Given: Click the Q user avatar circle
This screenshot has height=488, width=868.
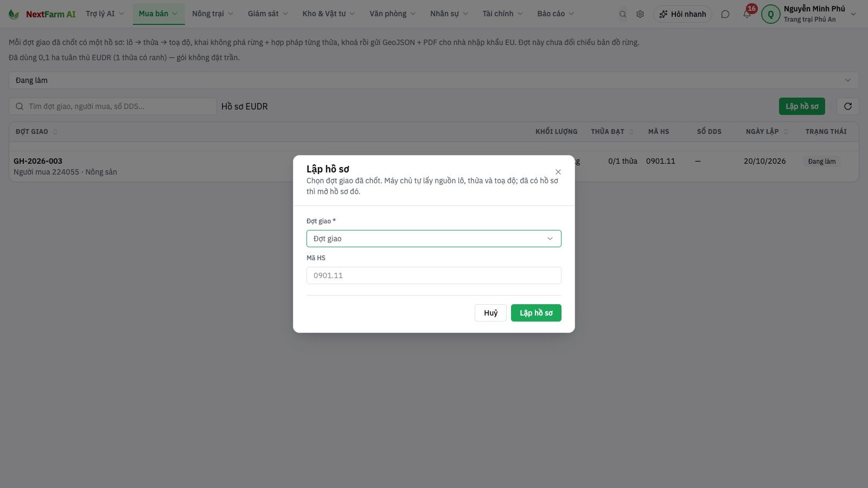Looking at the screenshot, I should [x=770, y=14].
